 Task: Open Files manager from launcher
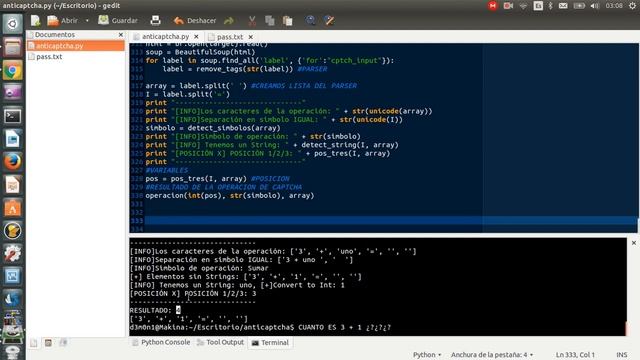(x=12, y=47)
